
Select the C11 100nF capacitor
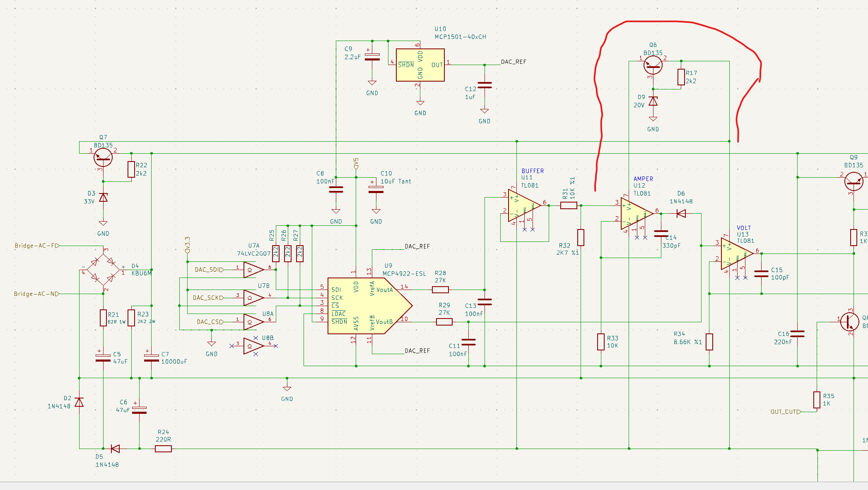pos(468,342)
